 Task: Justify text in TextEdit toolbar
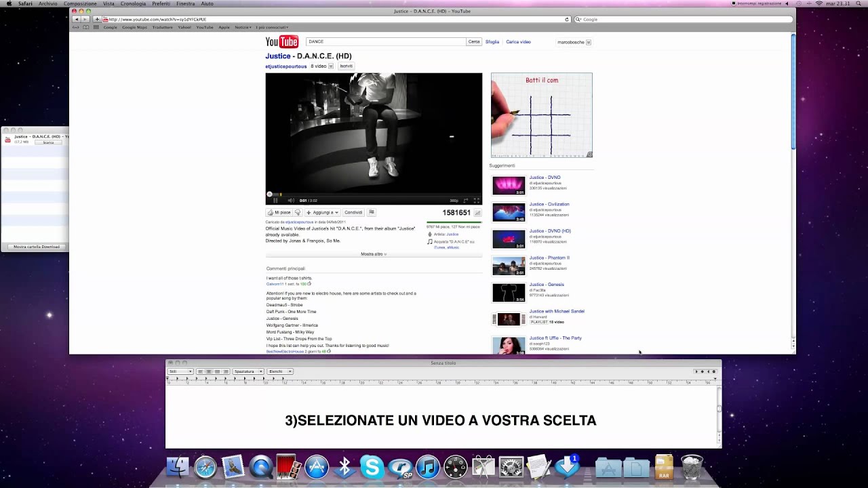click(217, 371)
